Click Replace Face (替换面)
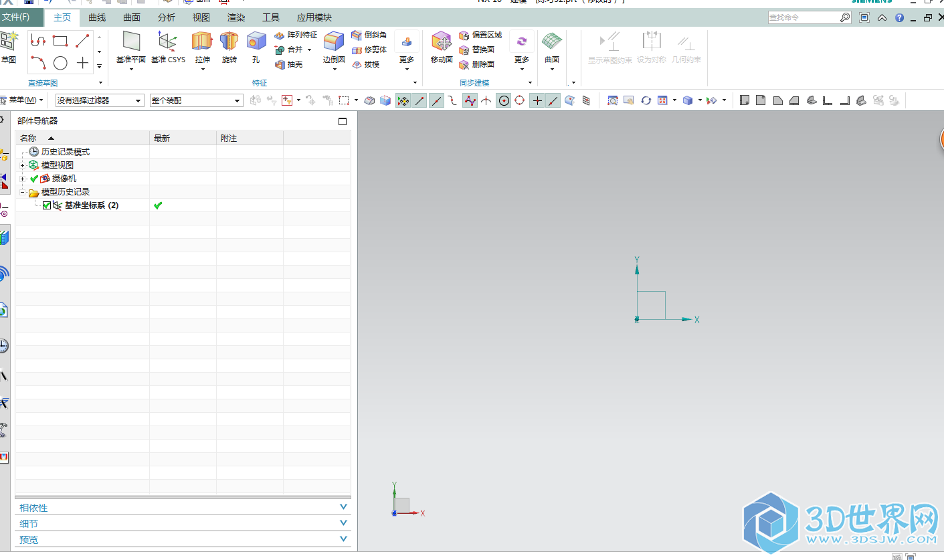The image size is (944, 560). (477, 50)
